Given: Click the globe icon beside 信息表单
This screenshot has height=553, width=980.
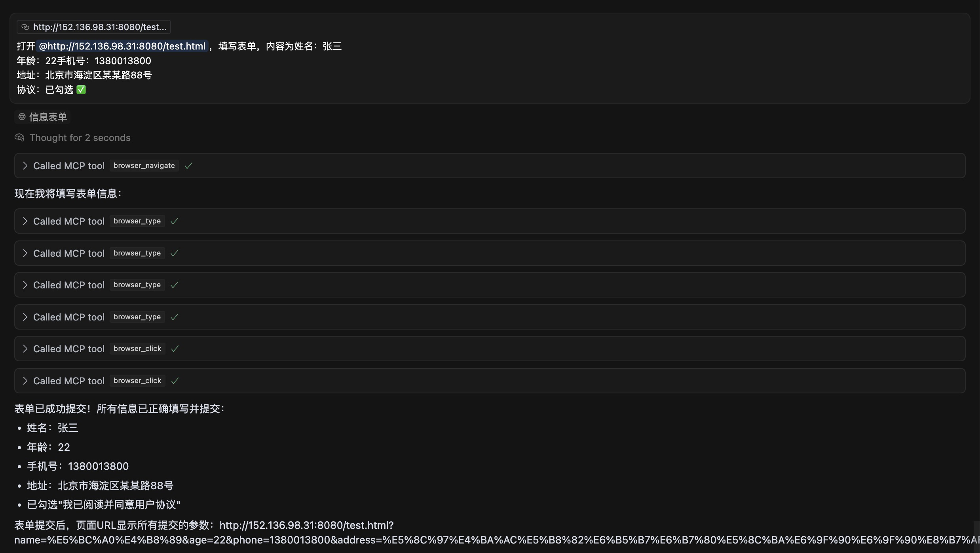Looking at the screenshot, I should click(22, 117).
